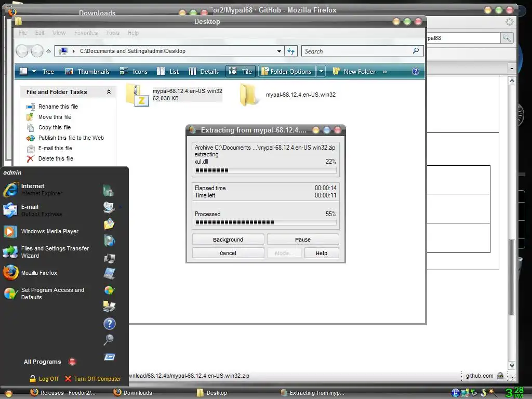
Task: Click the padlock icon in Firefox status bar
Action: click(x=500, y=376)
